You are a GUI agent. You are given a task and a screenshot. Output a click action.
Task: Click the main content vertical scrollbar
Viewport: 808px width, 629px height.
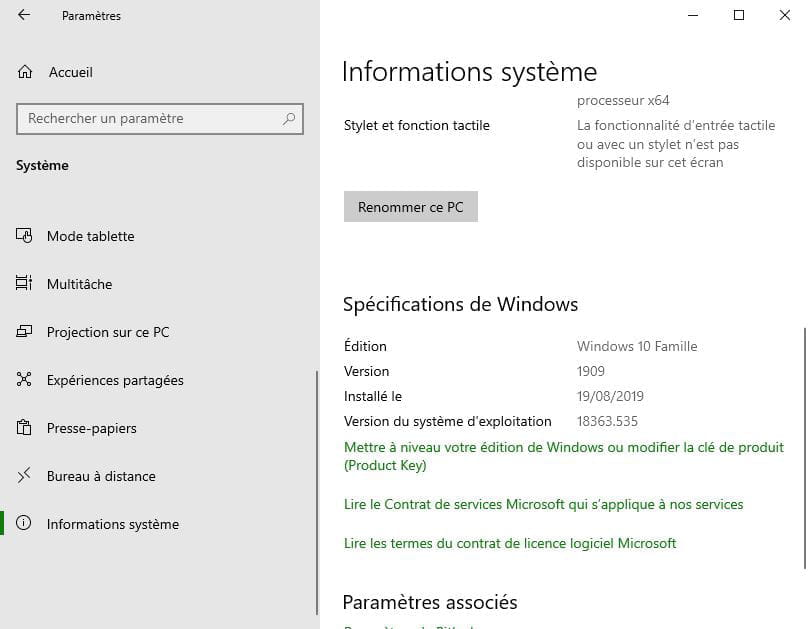click(x=804, y=448)
